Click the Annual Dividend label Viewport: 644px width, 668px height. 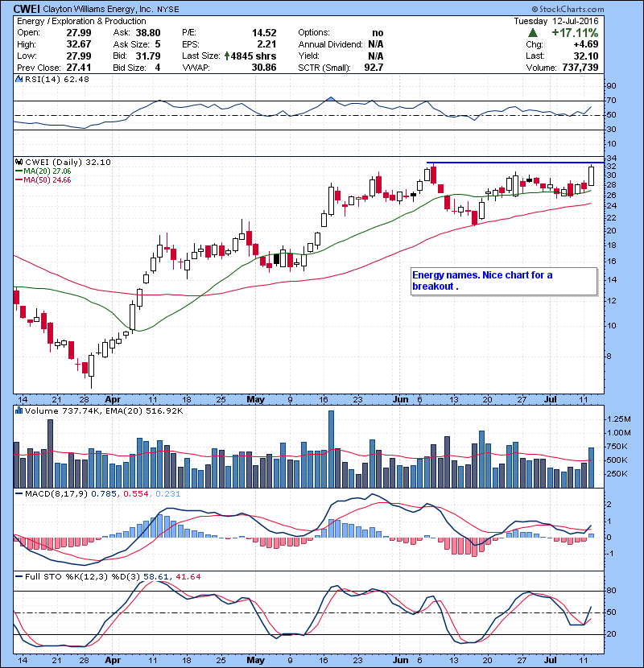[x=330, y=44]
